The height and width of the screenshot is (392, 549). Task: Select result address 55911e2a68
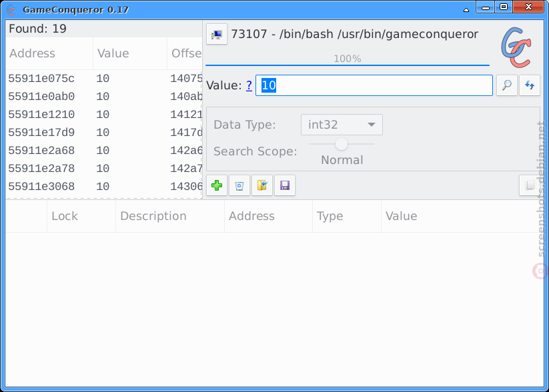[x=41, y=151]
